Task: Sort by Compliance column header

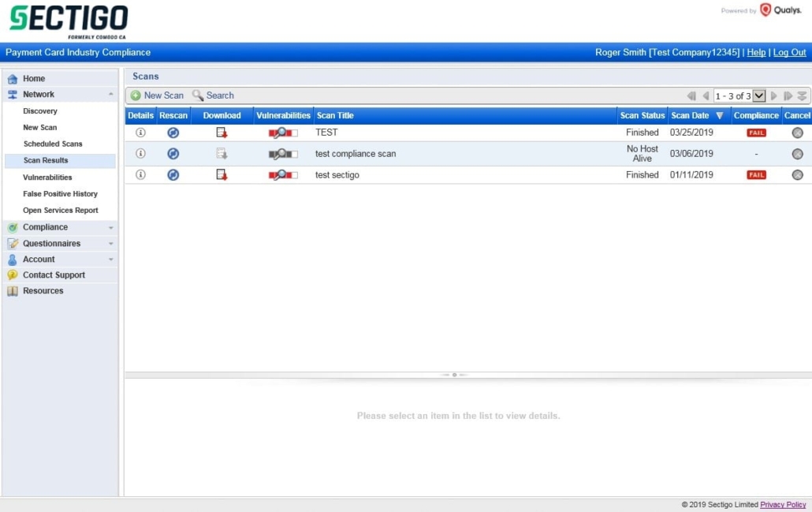Action: coord(756,115)
